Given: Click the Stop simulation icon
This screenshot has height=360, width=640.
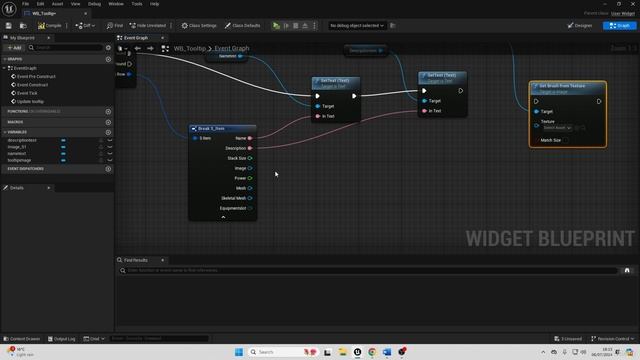Looking at the screenshot, I should tap(296, 26).
